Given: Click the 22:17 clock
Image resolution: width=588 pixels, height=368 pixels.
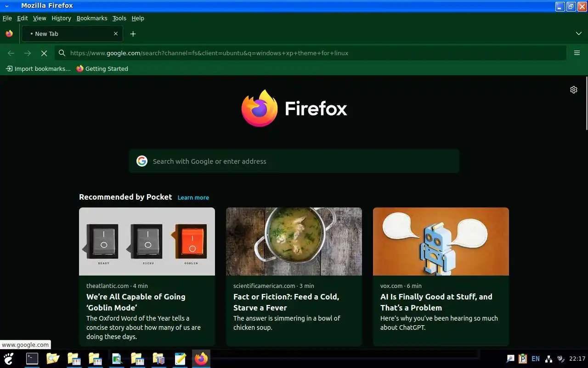Looking at the screenshot, I should (x=577, y=359).
